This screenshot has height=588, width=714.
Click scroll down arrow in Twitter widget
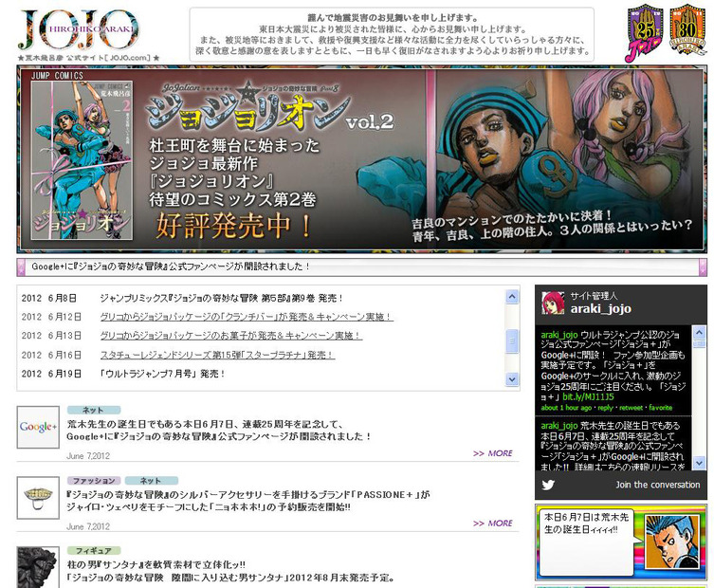pyautogui.click(x=699, y=463)
